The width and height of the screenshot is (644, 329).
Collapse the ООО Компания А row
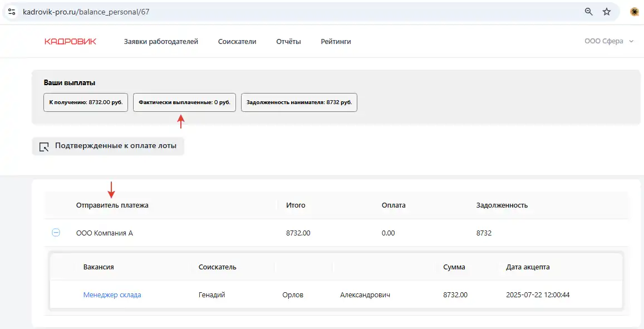56,233
